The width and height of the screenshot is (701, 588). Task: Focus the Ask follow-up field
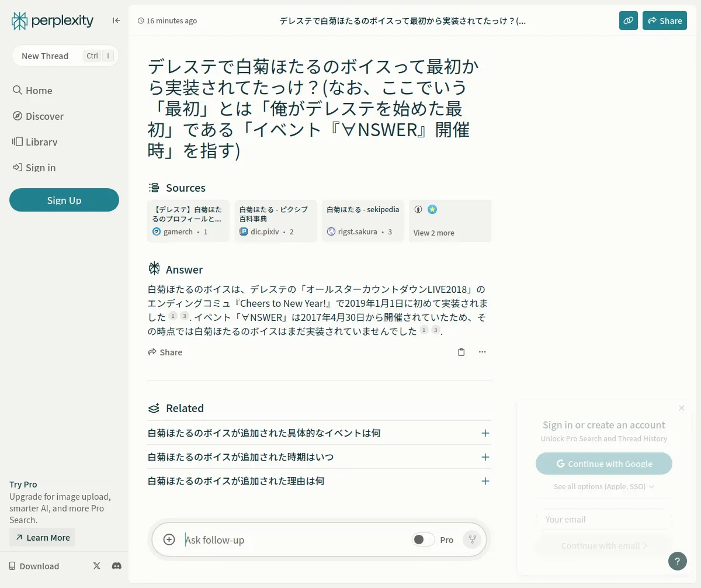click(x=295, y=539)
